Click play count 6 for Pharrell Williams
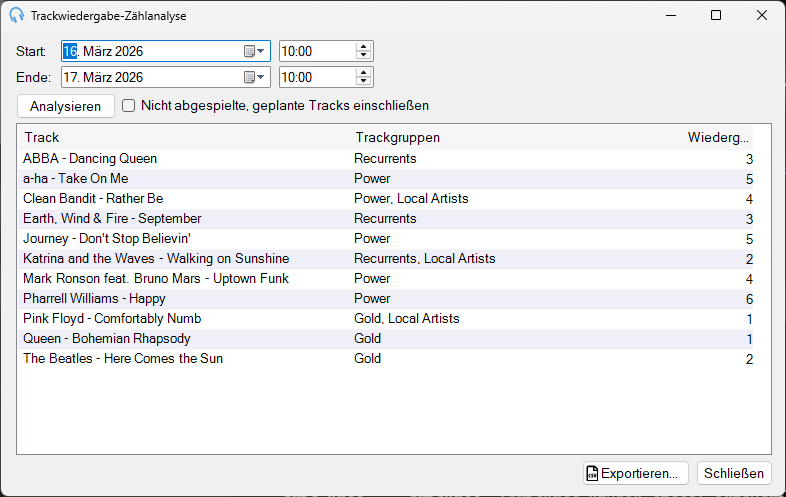786x497 pixels. (749, 299)
